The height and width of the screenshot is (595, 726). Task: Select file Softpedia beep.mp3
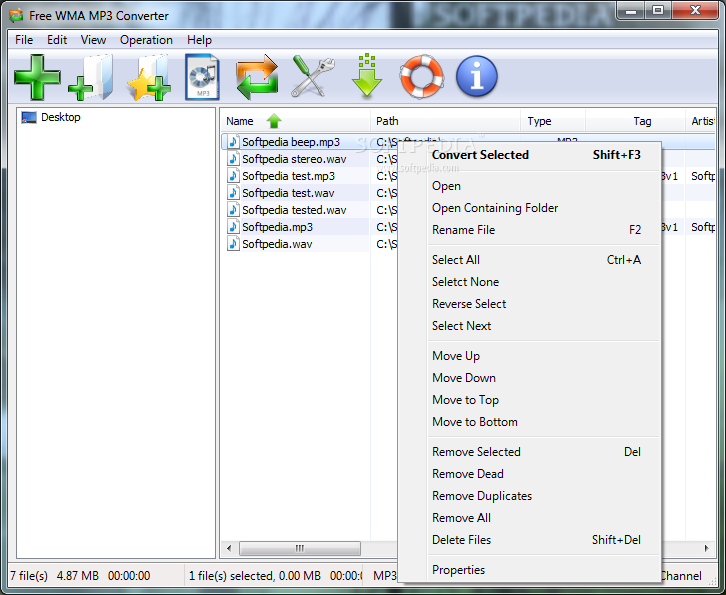[x=291, y=142]
